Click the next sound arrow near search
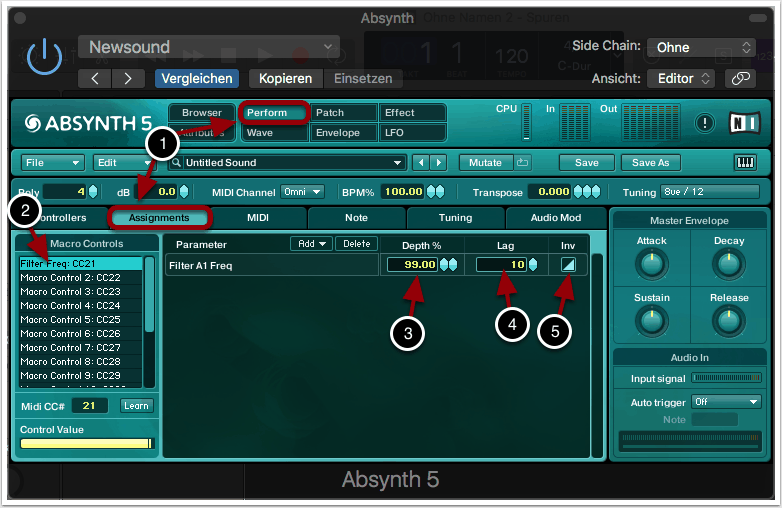Image resolution: width=782 pixels, height=508 pixels. (439, 162)
